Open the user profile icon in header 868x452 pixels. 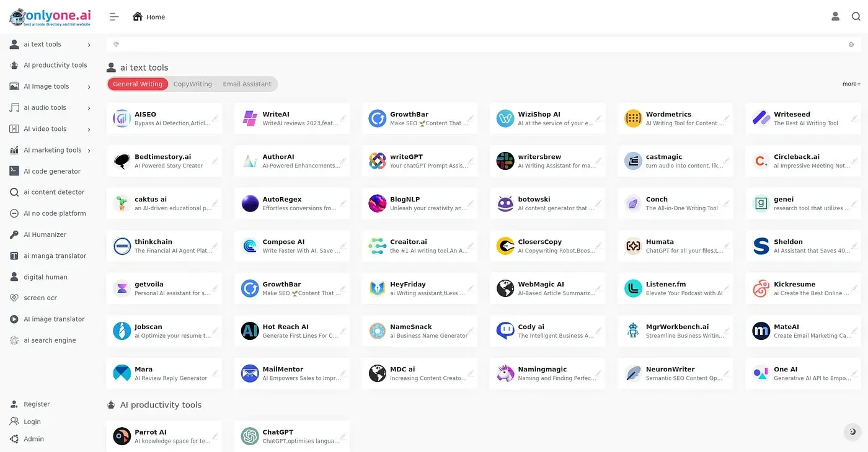(x=835, y=17)
